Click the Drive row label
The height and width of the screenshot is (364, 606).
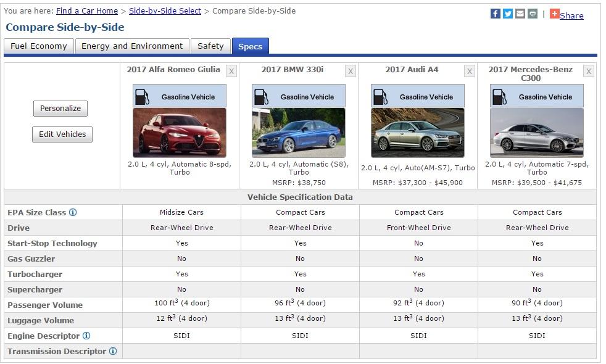[x=19, y=228]
